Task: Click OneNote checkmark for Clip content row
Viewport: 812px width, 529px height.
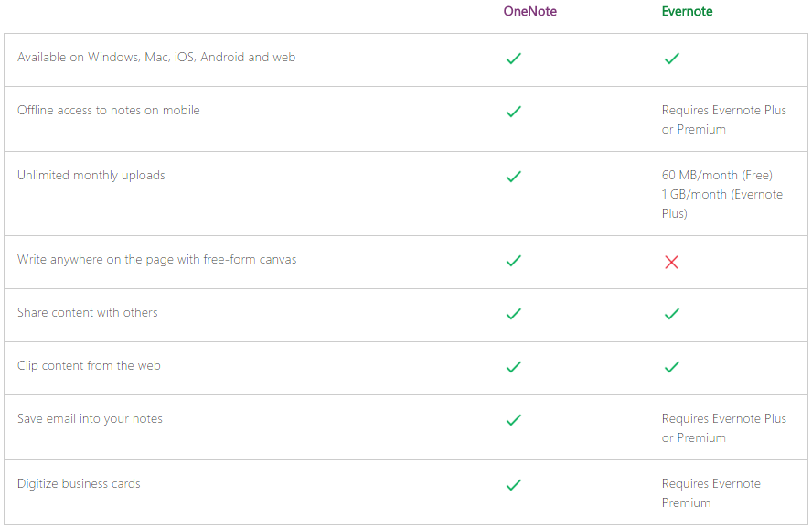Action: click(514, 367)
